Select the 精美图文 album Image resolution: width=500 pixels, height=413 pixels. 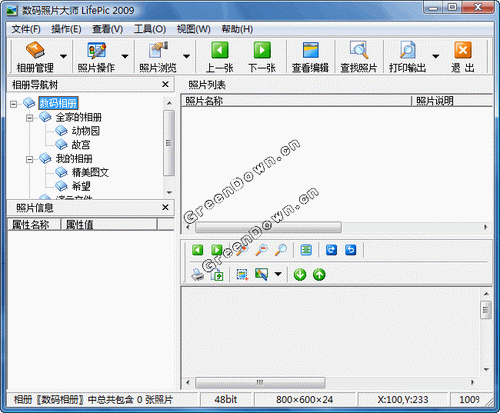click(90, 173)
